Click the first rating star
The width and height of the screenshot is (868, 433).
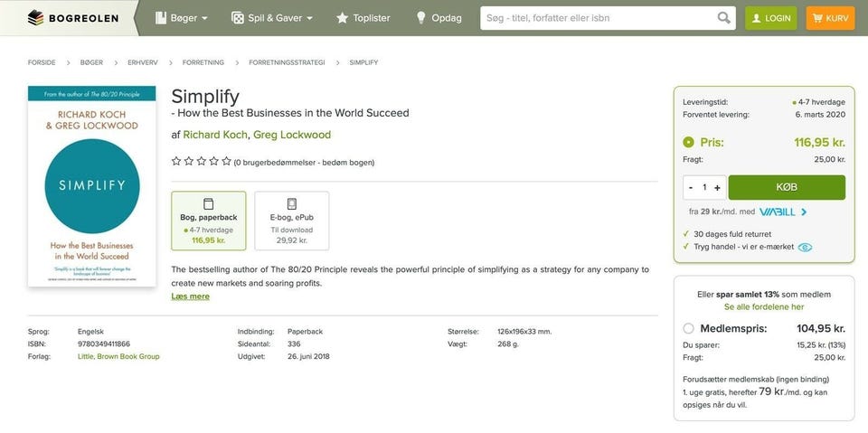pos(176,162)
